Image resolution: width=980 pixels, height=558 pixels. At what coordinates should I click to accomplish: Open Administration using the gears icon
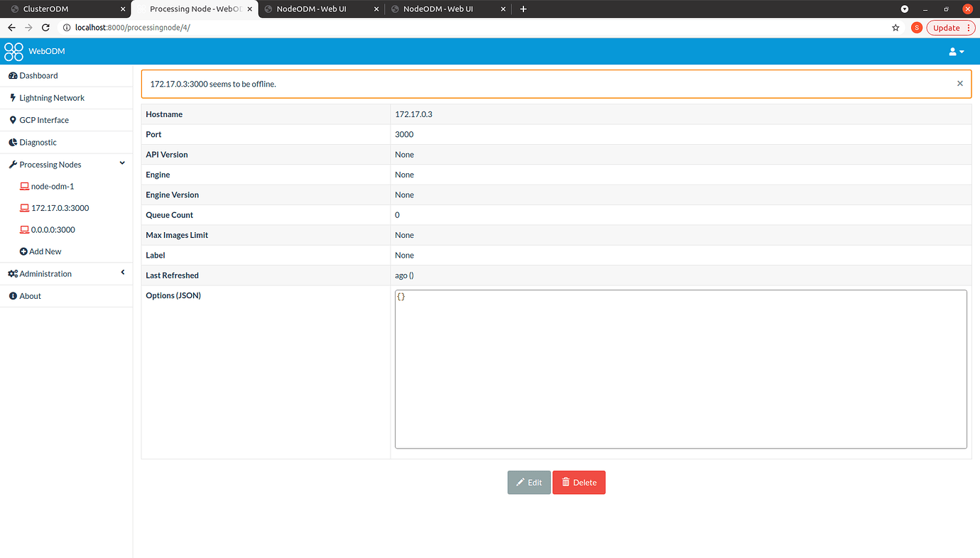pos(12,273)
